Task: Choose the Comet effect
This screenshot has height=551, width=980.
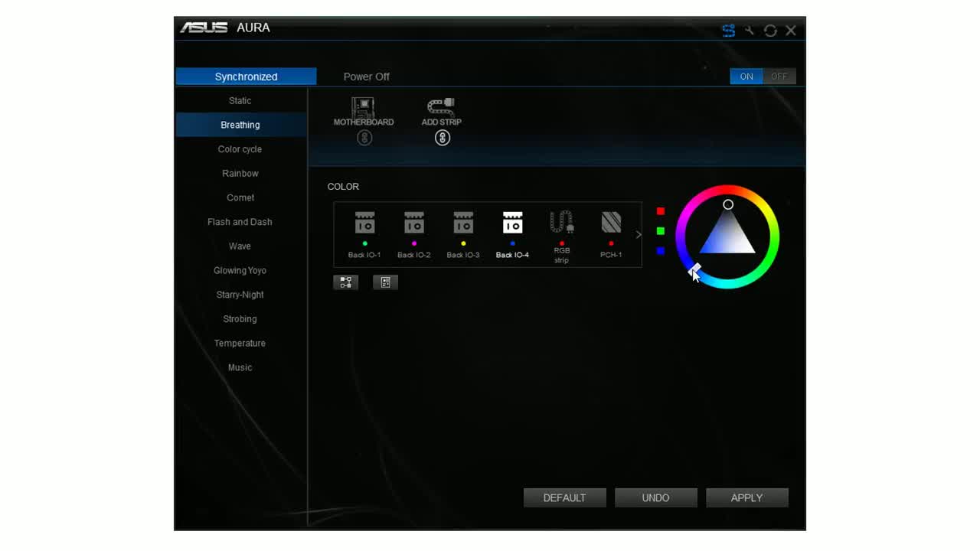Action: pos(240,197)
